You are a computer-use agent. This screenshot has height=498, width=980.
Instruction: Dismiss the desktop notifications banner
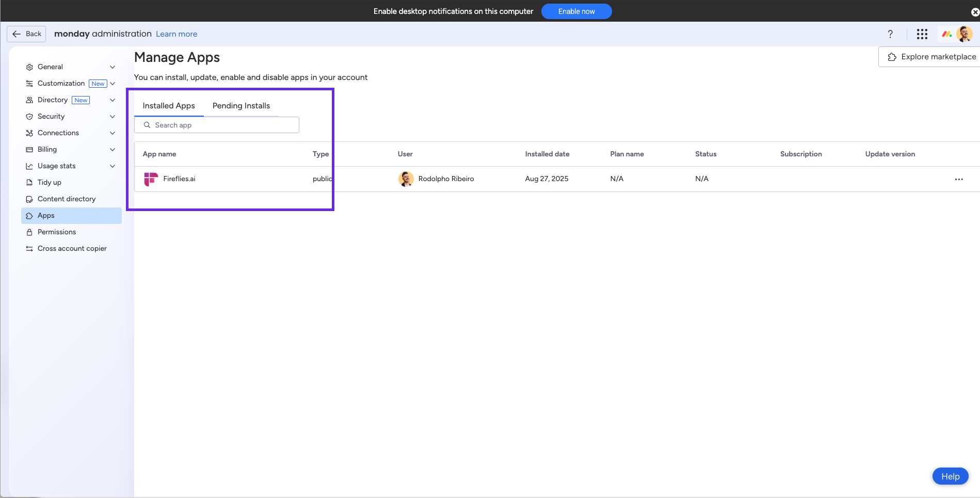(x=975, y=11)
